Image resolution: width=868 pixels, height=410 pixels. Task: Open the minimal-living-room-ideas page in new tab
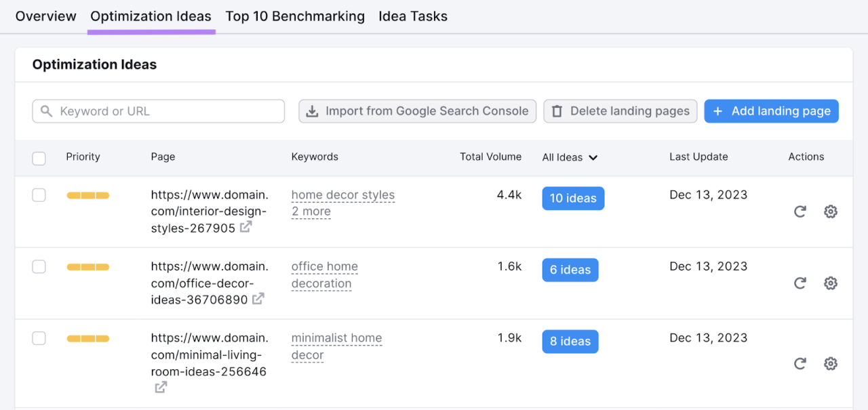point(161,386)
